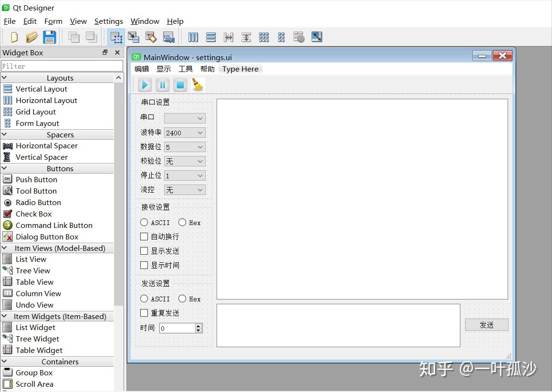Click inside the Widget Box filter field

(x=62, y=65)
